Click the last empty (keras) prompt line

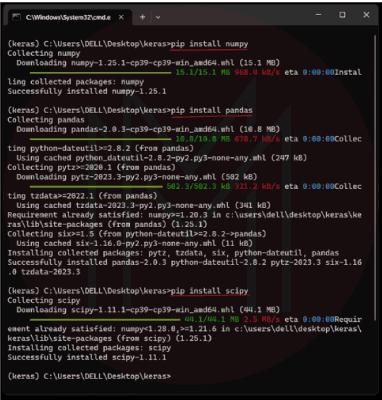pos(89,376)
